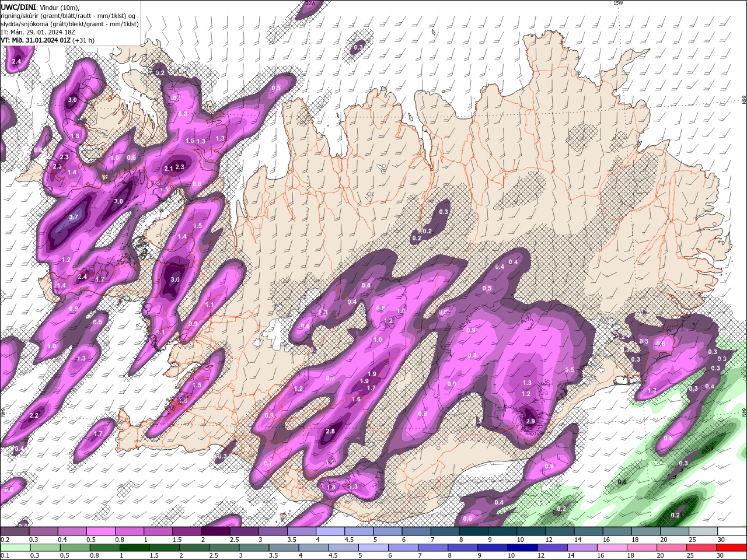
Task: Pick the light pink swatch between 16 and 18 in bottom legend
Action: click(613, 548)
